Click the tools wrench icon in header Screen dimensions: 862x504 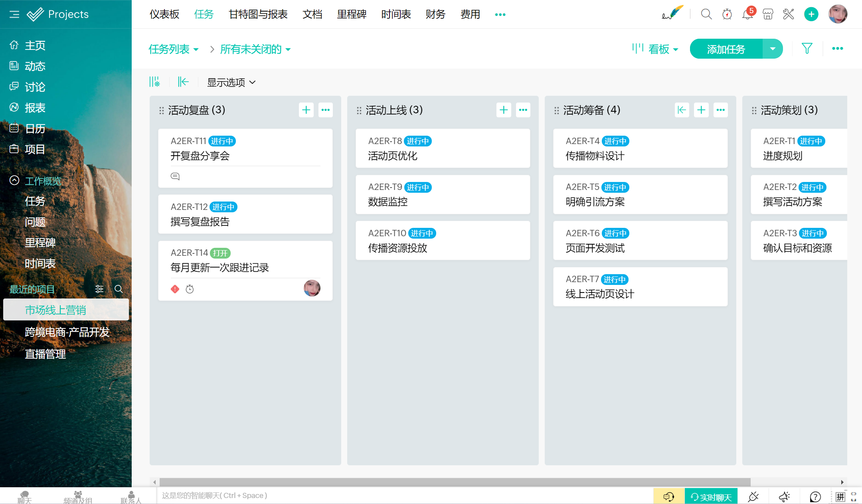pos(789,15)
